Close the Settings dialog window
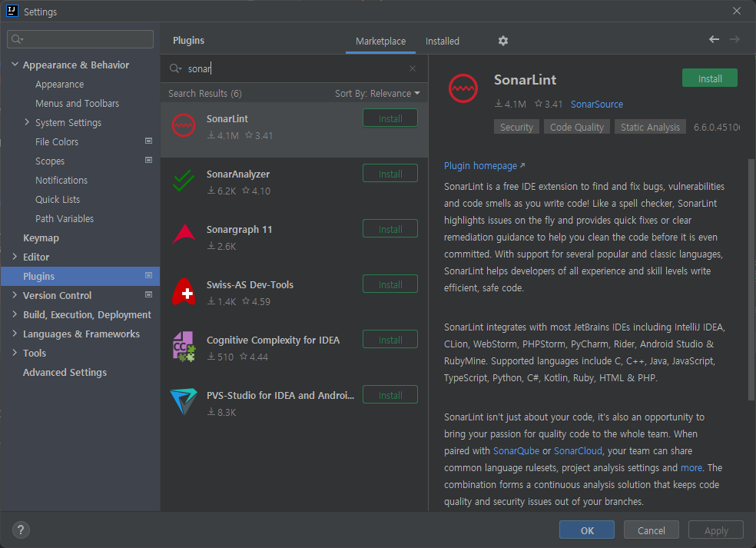This screenshot has width=756, height=548. click(737, 11)
